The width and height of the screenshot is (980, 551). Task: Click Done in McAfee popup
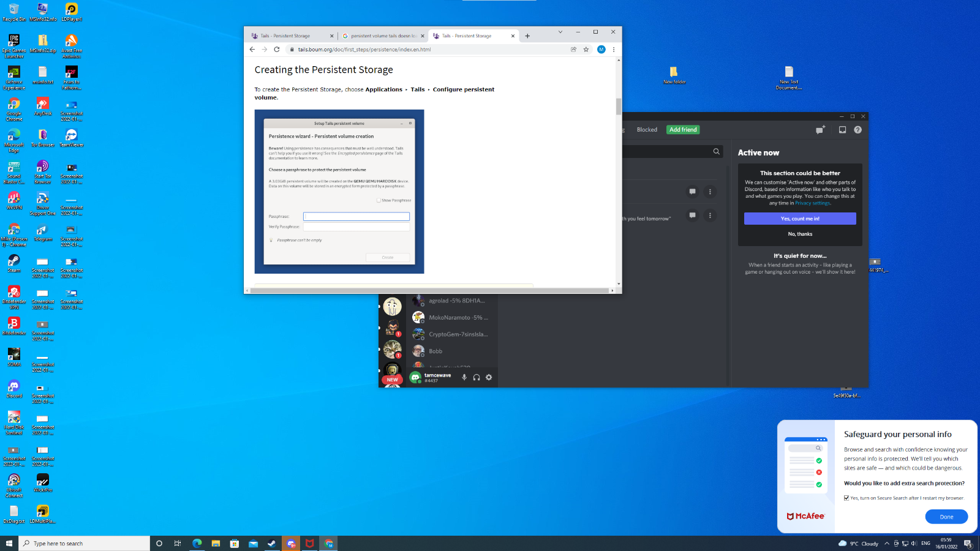[946, 517]
